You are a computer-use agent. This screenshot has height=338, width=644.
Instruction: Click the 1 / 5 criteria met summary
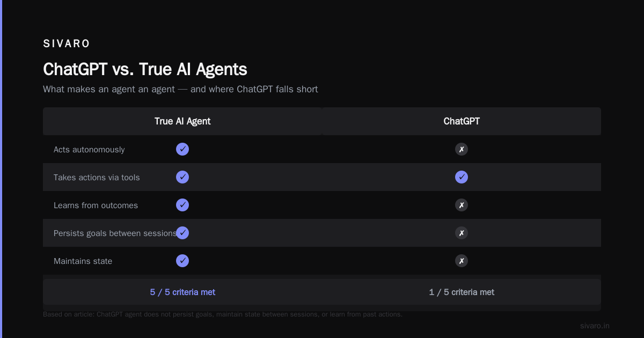tap(462, 292)
